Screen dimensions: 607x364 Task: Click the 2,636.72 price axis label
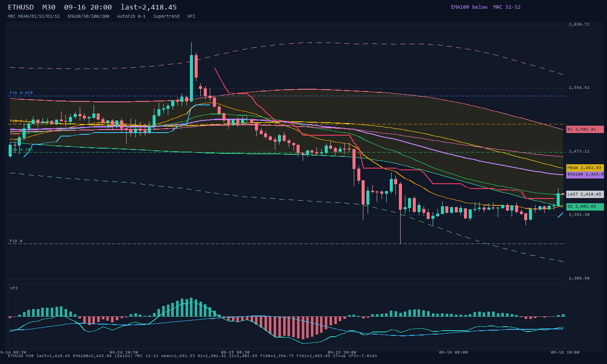pos(579,24)
